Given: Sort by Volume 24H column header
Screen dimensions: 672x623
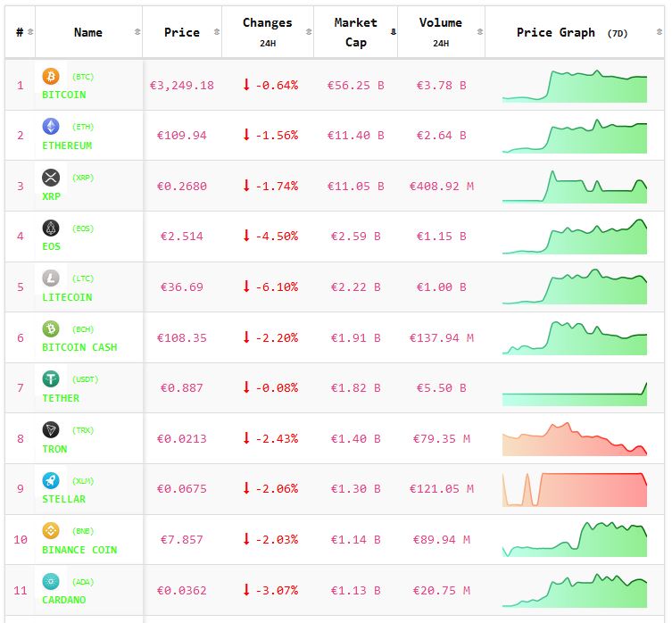Looking at the screenshot, I should [x=440, y=32].
